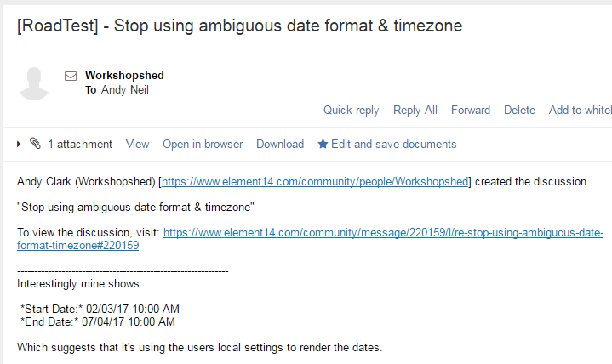
Task: Click the paperclip attachment icon
Action: click(x=35, y=144)
